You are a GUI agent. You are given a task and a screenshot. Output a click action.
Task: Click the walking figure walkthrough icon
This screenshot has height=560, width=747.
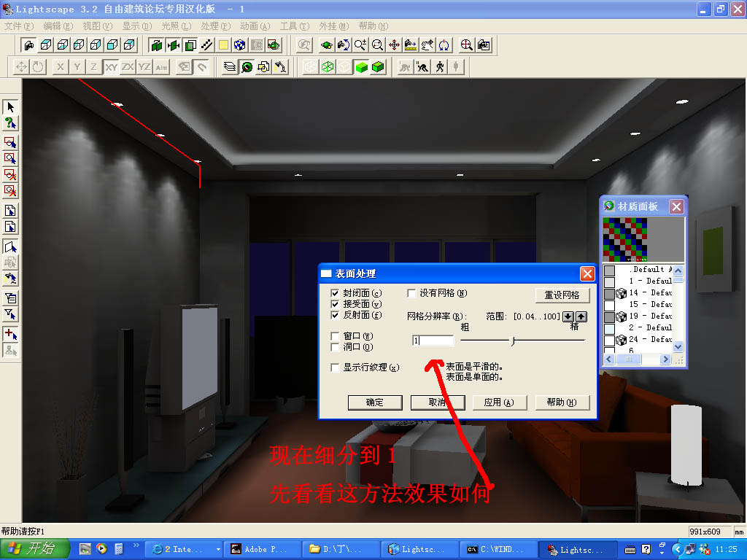(440, 67)
